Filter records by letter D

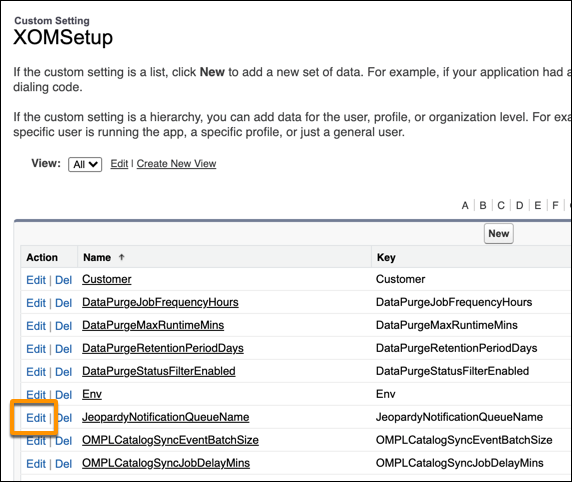click(x=519, y=205)
